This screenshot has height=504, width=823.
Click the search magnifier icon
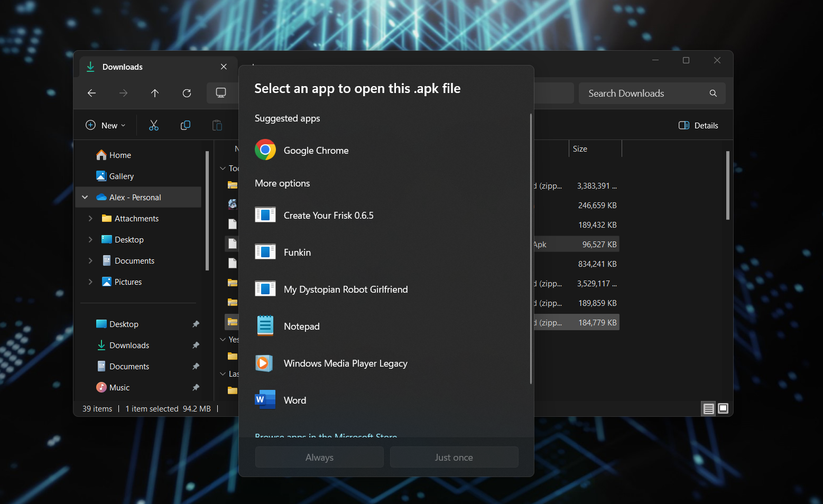(x=713, y=93)
